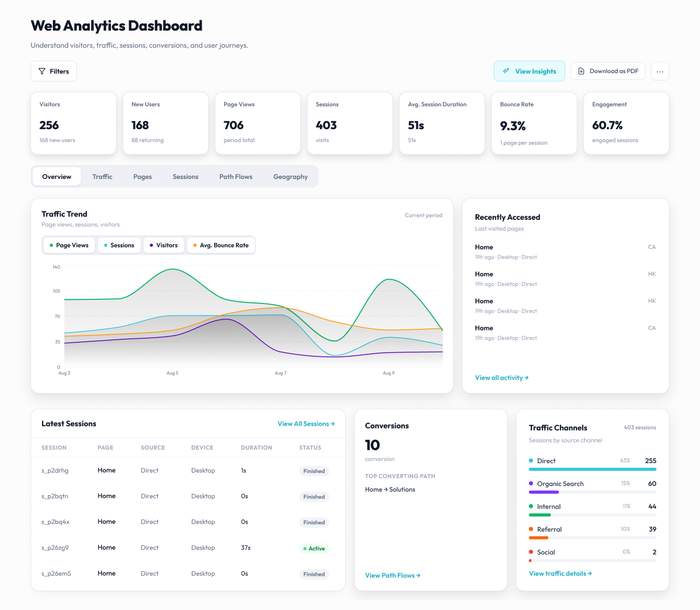
Task: Toggle the Visitors chart series
Action: click(x=163, y=245)
